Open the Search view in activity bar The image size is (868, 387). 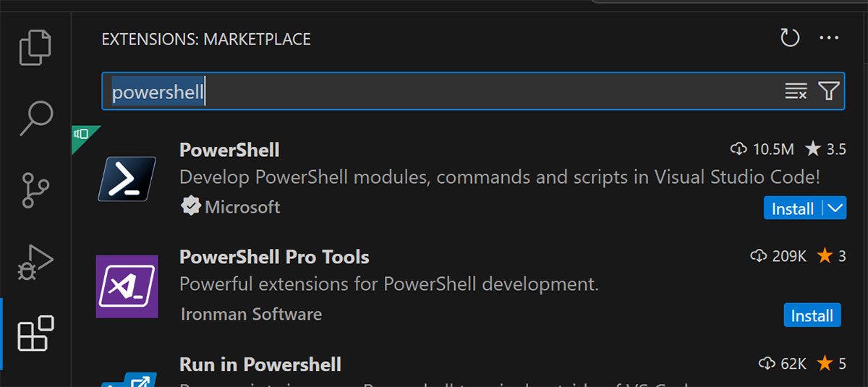click(x=35, y=117)
